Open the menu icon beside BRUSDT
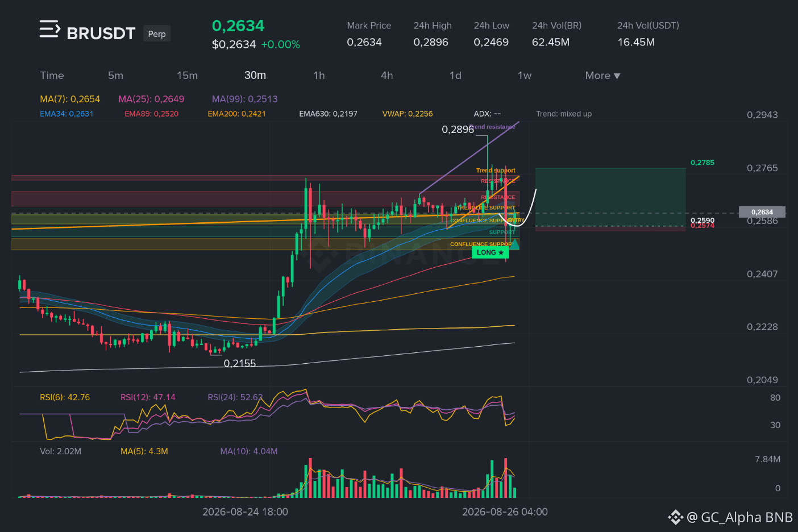The image size is (798, 532). click(49, 29)
